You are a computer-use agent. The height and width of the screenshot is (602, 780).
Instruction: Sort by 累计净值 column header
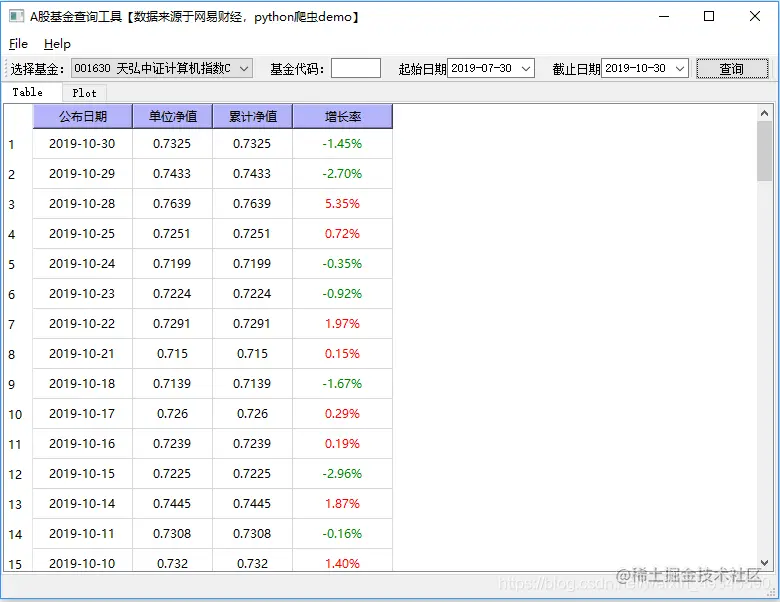pyautogui.click(x=253, y=116)
